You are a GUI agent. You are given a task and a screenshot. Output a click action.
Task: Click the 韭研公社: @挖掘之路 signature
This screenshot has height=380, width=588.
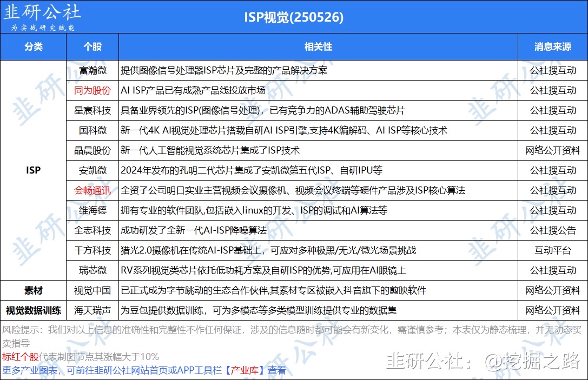coord(484,361)
